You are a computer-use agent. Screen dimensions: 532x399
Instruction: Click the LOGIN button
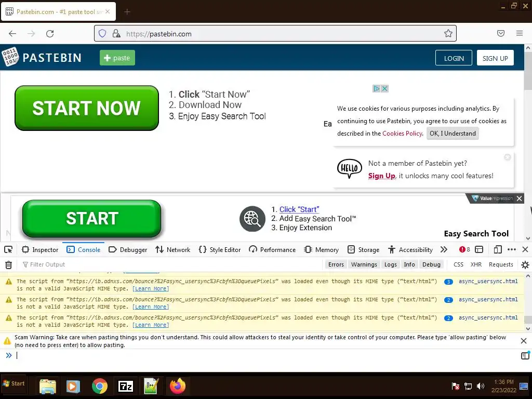(454, 58)
